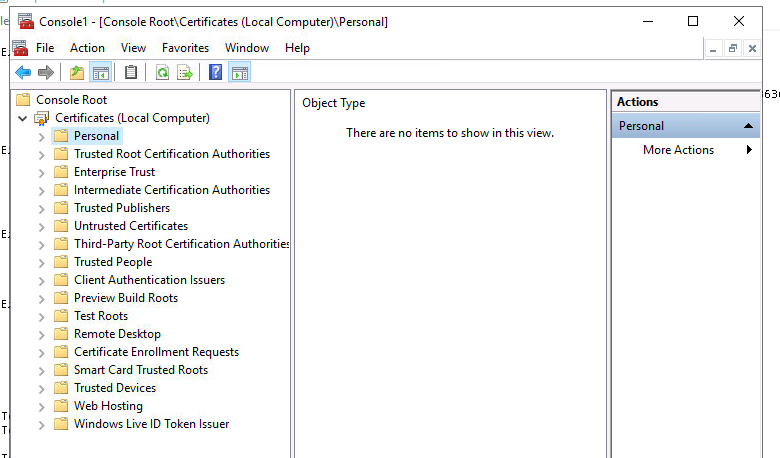This screenshot has width=780, height=458.
Task: Click More Actions in the Actions pane
Action: (678, 150)
